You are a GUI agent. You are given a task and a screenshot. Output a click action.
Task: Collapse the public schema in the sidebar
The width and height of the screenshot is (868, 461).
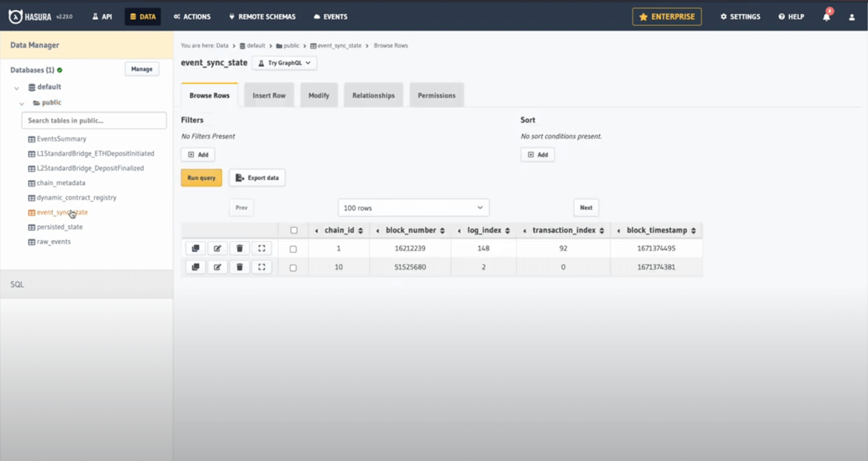[22, 103]
